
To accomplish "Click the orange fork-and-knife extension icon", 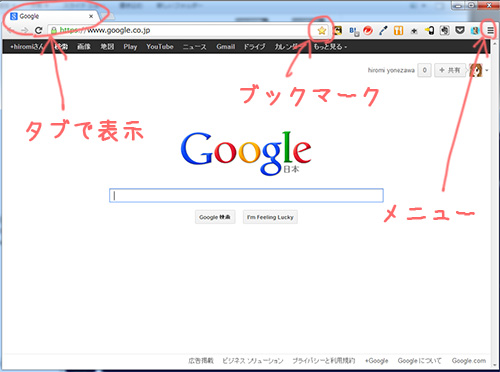I will coord(398,31).
